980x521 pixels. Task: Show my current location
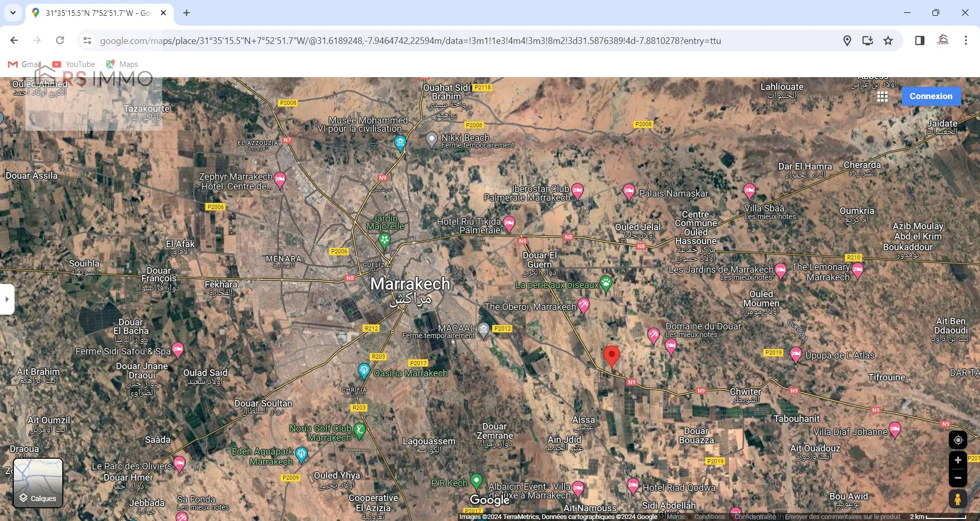[958, 440]
